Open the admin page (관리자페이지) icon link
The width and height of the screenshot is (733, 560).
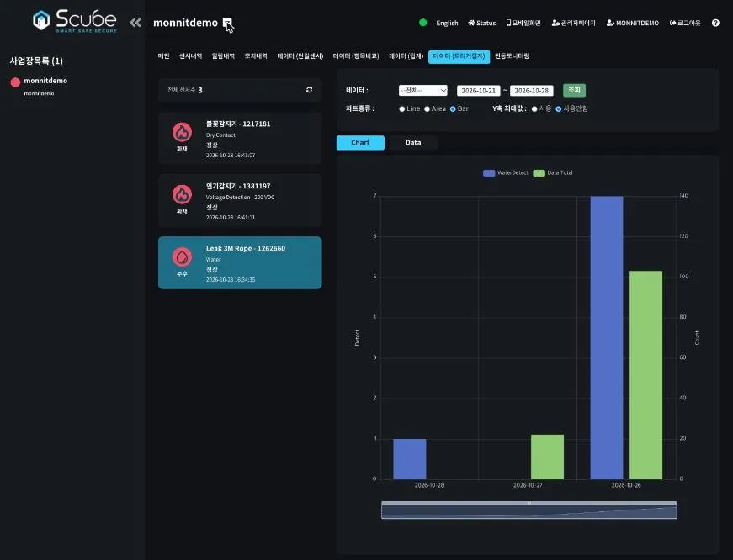tap(555, 23)
